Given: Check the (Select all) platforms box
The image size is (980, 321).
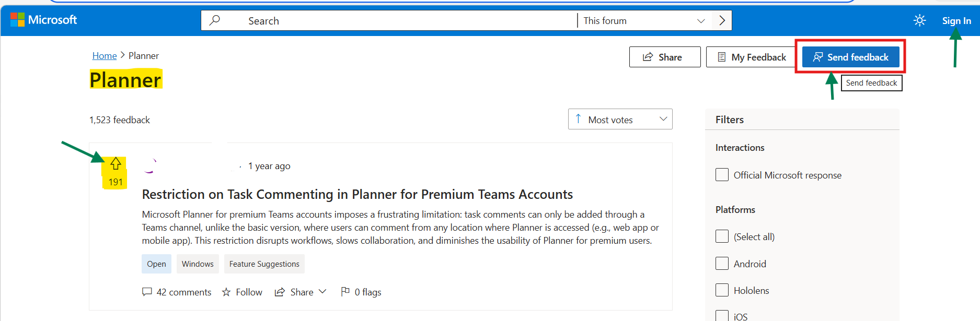Looking at the screenshot, I should point(722,236).
